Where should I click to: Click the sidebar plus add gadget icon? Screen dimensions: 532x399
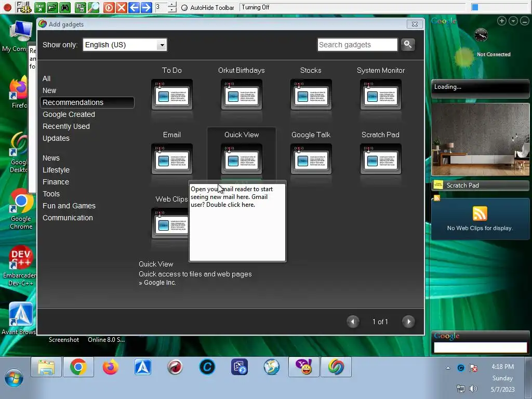502,21
